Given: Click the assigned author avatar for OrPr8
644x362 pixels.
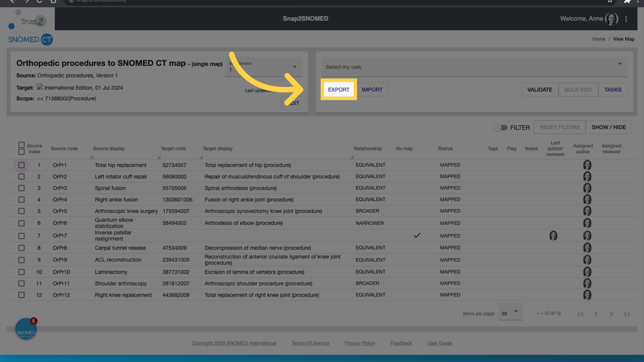Looking at the screenshot, I should coord(587,248).
